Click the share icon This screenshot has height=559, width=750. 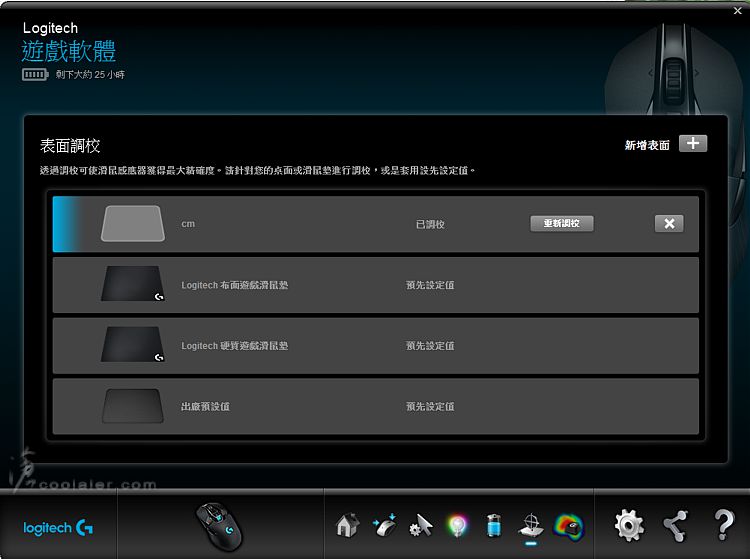(x=675, y=526)
